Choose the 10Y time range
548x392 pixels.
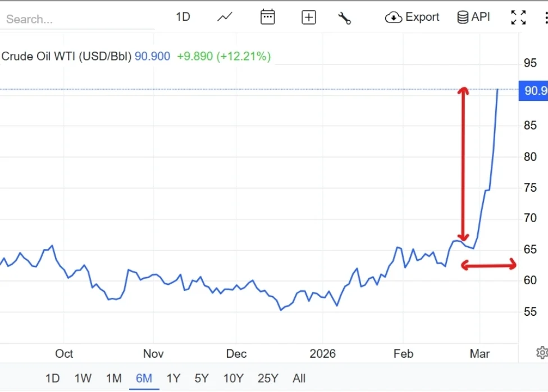click(233, 378)
